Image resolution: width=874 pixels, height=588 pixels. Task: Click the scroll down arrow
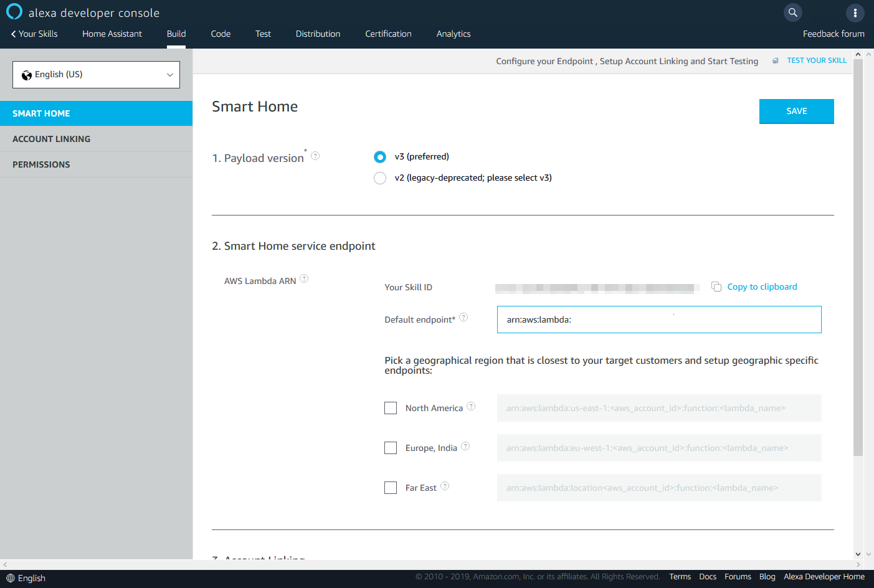(858, 554)
